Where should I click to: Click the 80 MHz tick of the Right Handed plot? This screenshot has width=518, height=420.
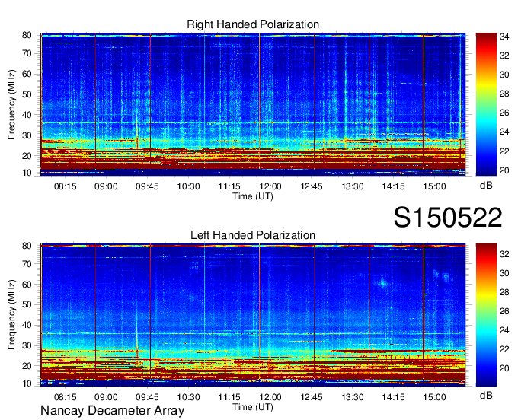(x=27, y=35)
